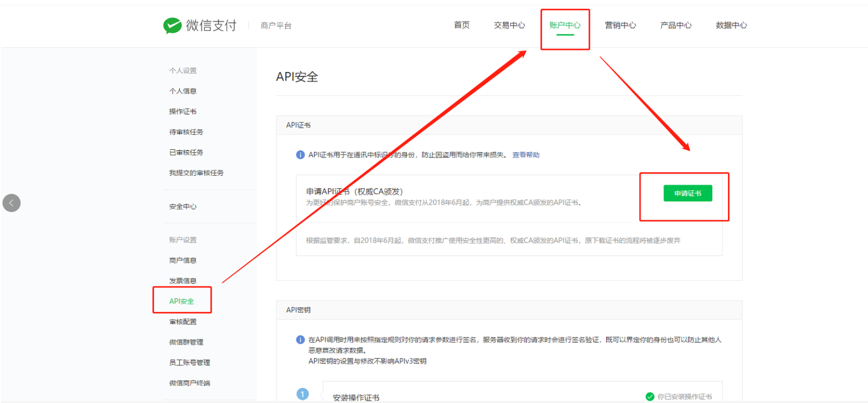Click the 申请证书 green button

(x=688, y=193)
